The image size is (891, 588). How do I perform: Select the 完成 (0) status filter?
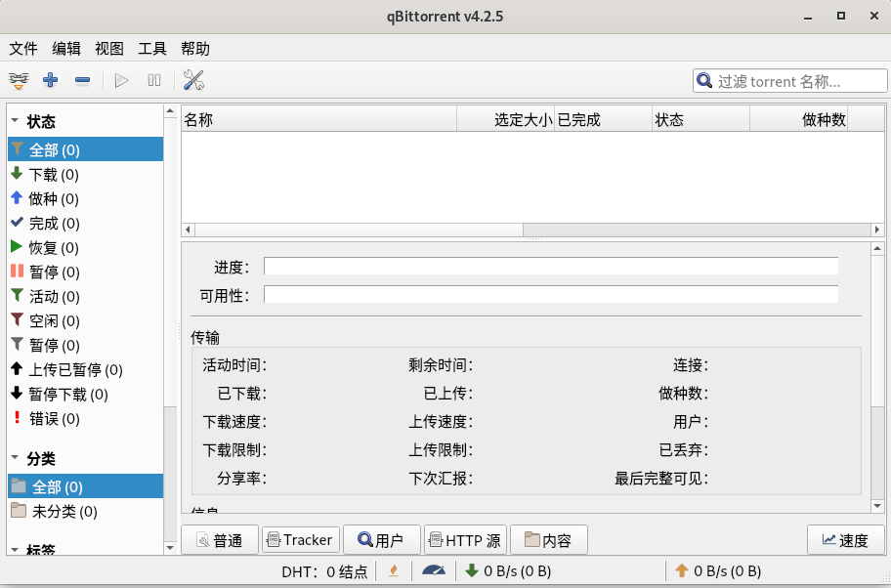pyautogui.click(x=85, y=224)
